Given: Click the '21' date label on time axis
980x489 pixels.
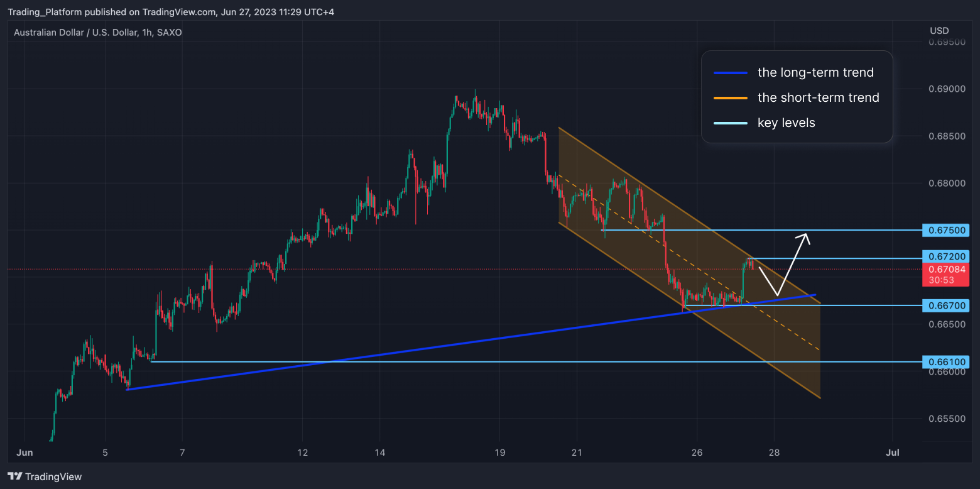Looking at the screenshot, I should 577,453.
